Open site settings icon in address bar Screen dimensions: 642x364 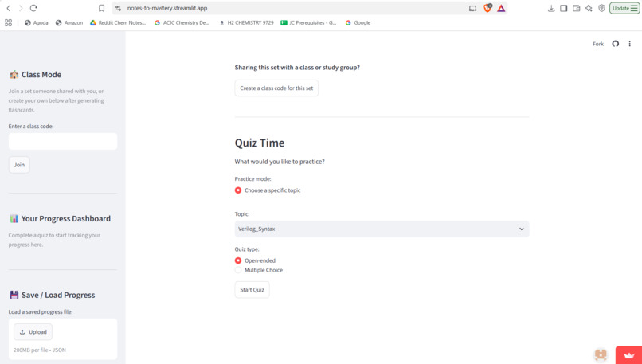[x=119, y=8]
